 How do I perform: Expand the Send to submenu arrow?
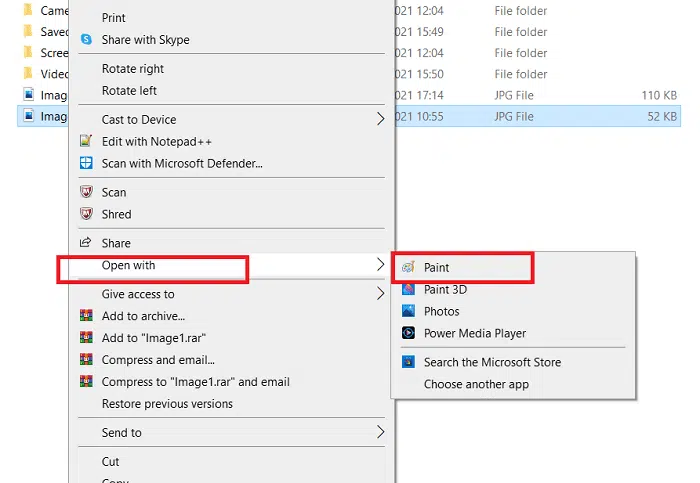(x=380, y=432)
